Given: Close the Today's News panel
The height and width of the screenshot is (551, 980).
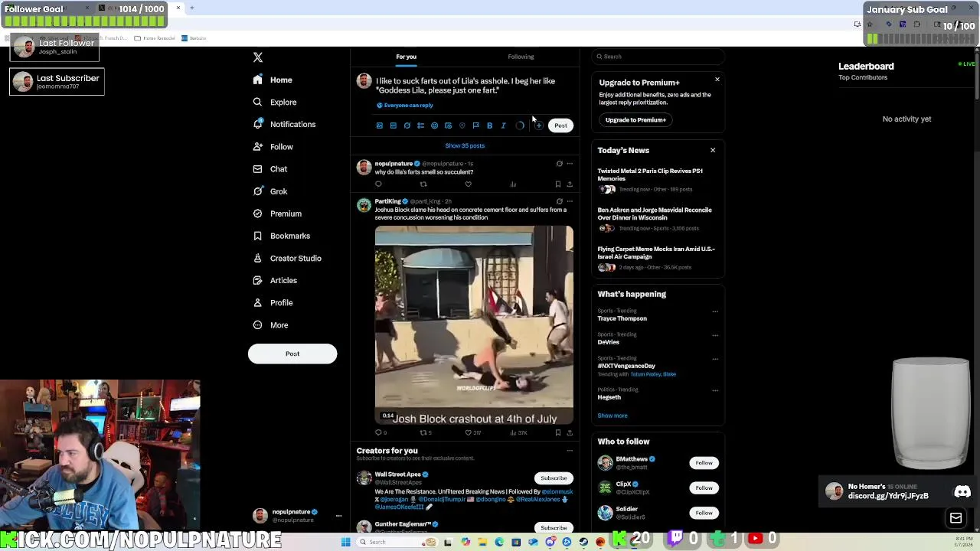Looking at the screenshot, I should 713,151.
